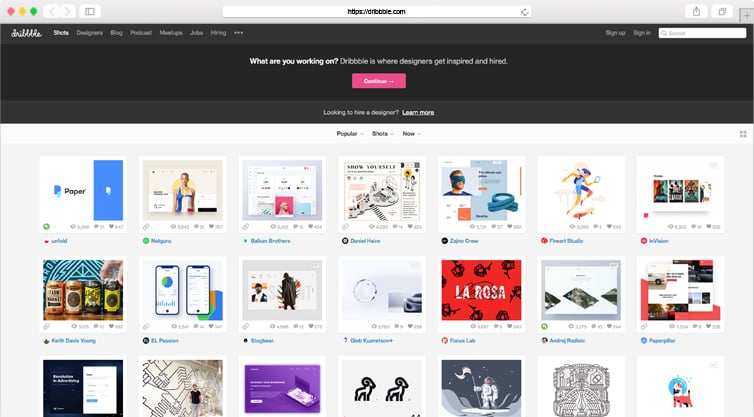Image resolution: width=754 pixels, height=417 pixels.
Task: Open the Jobs nav item
Action: 197,33
